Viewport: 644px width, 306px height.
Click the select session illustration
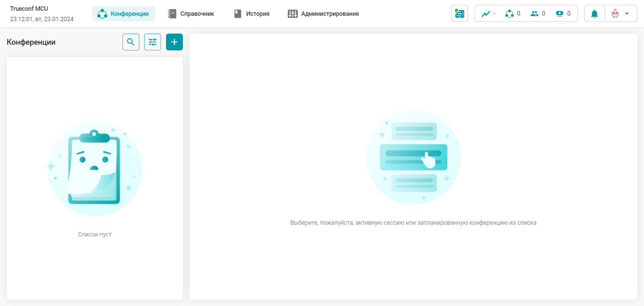point(414,157)
